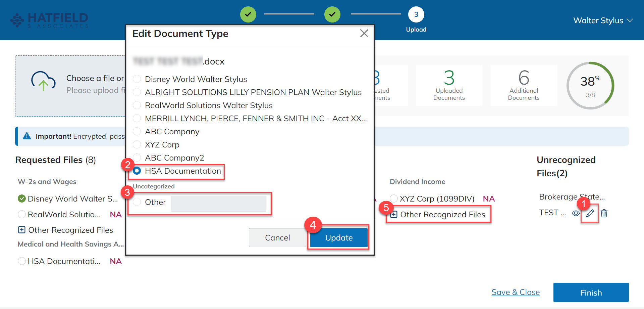The width and height of the screenshot is (644, 309).
Task: Click the TEST ... unrecognized file name
Action: click(x=552, y=213)
